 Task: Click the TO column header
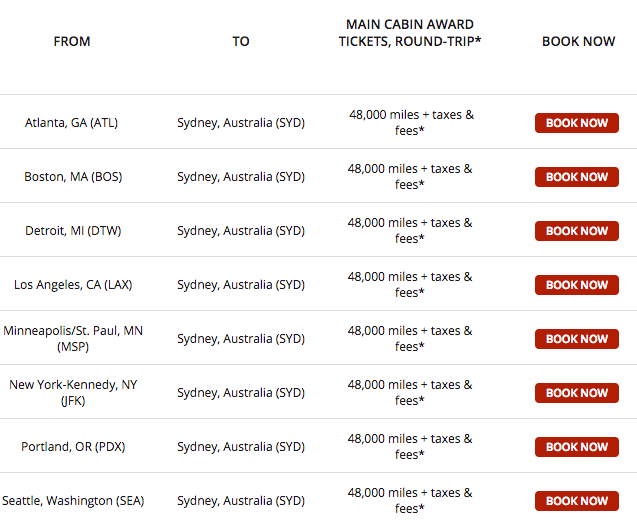pos(241,41)
